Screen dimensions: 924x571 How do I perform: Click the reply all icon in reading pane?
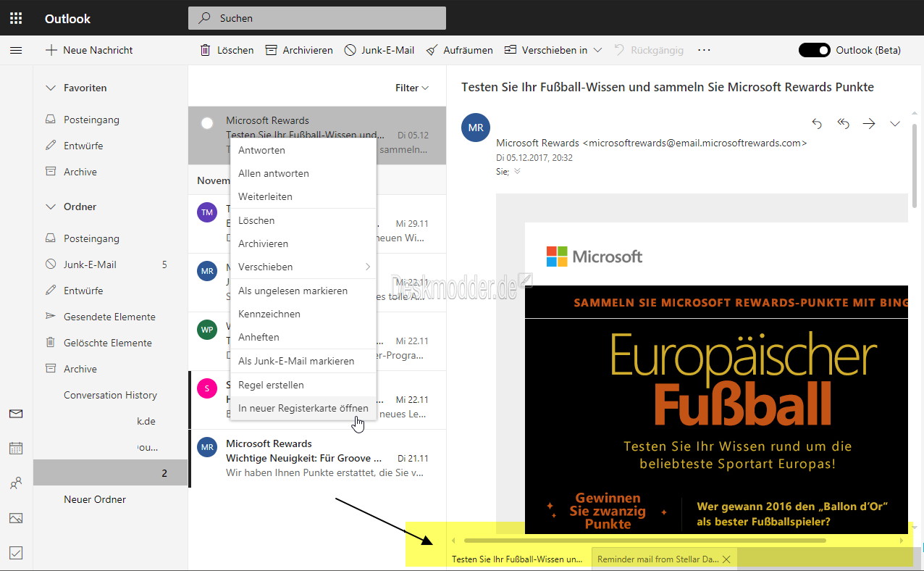point(843,124)
